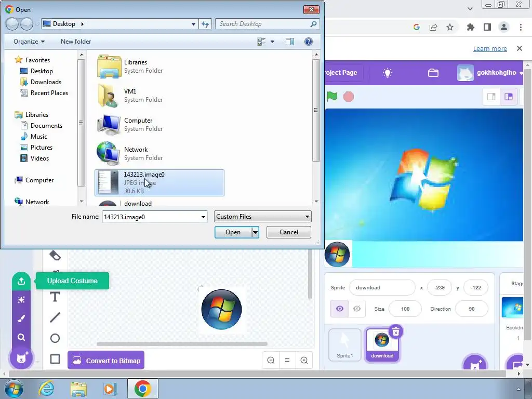Image resolution: width=532 pixels, height=399 pixels.
Task: Hide the sprite using crossed-eye button
Action: tap(357, 309)
